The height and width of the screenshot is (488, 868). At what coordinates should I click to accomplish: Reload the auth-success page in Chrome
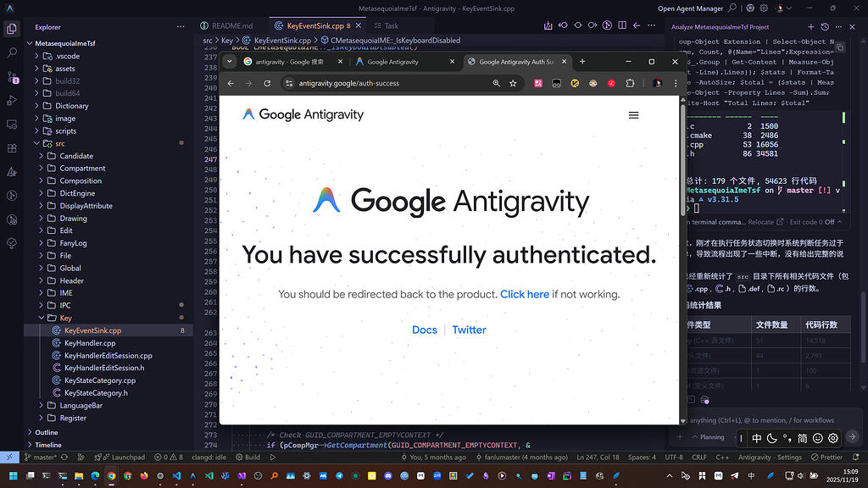pos(267,83)
